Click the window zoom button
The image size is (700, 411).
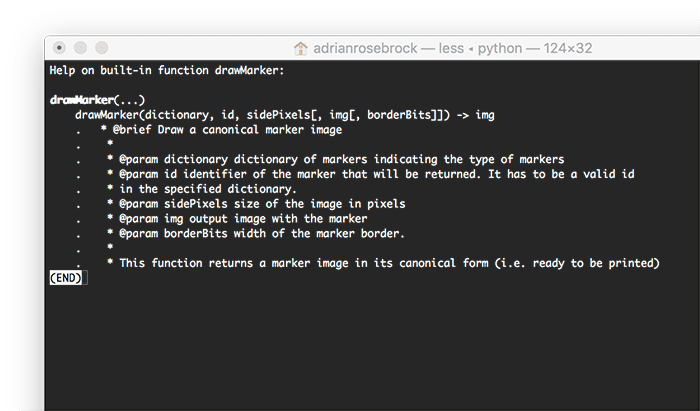click(x=100, y=48)
